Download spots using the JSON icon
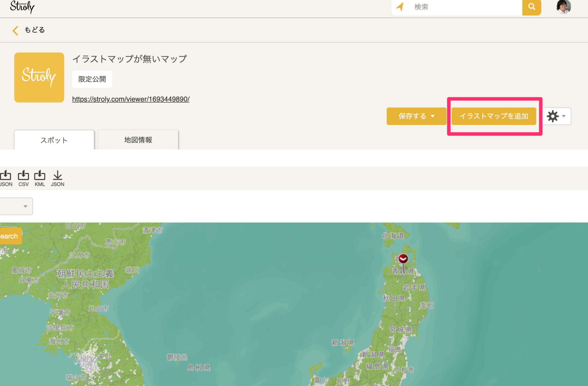The width and height of the screenshot is (588, 386). (x=58, y=176)
